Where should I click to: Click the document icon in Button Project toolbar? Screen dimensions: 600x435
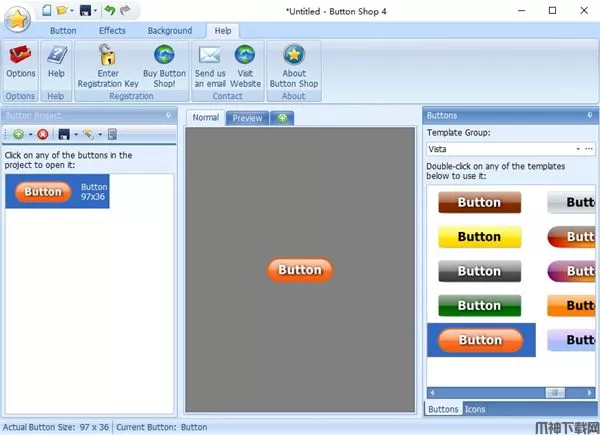(x=112, y=134)
